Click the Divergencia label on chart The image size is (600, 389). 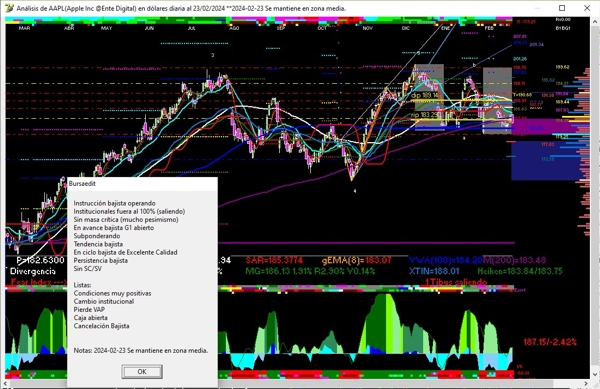point(33,271)
